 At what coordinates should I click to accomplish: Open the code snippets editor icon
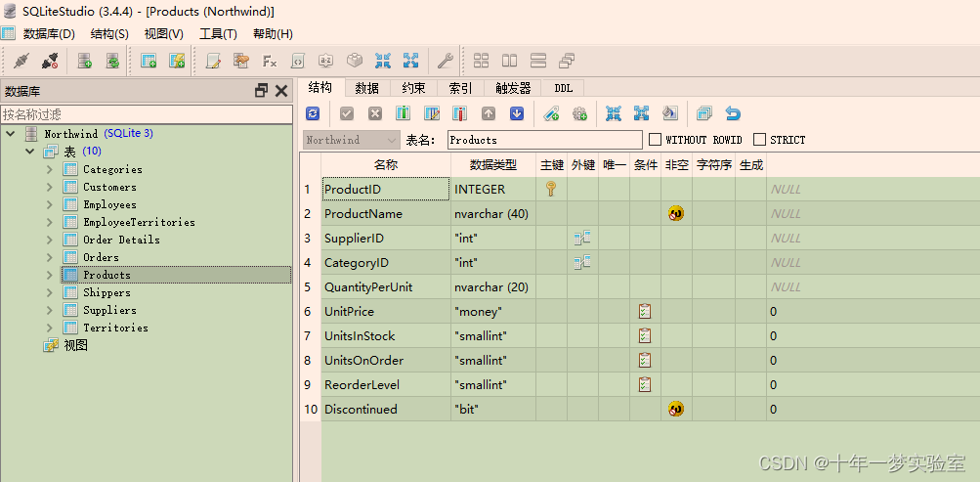point(298,61)
